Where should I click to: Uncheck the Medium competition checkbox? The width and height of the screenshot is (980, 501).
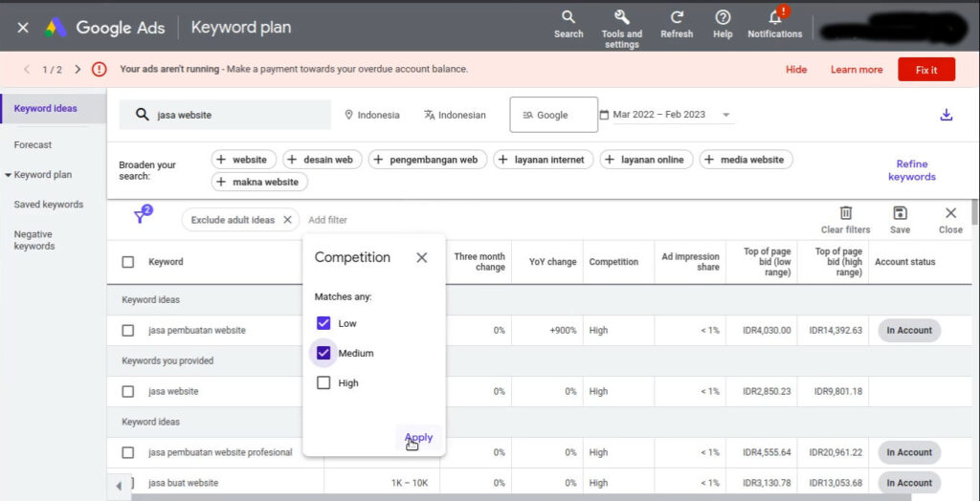(x=323, y=353)
